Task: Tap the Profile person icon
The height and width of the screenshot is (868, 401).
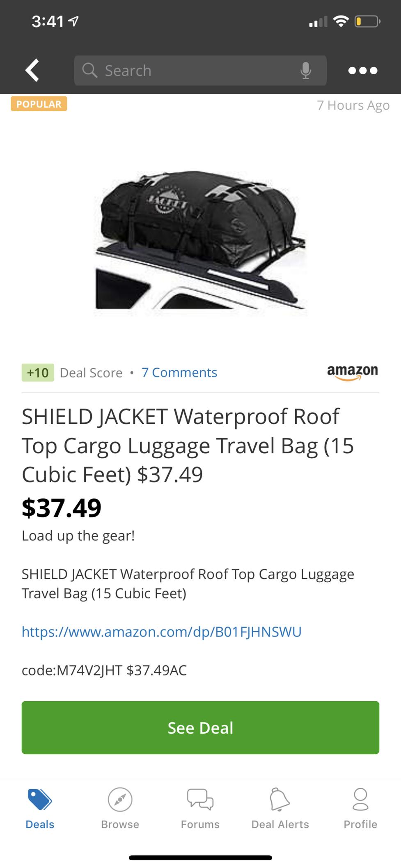Action: click(360, 799)
